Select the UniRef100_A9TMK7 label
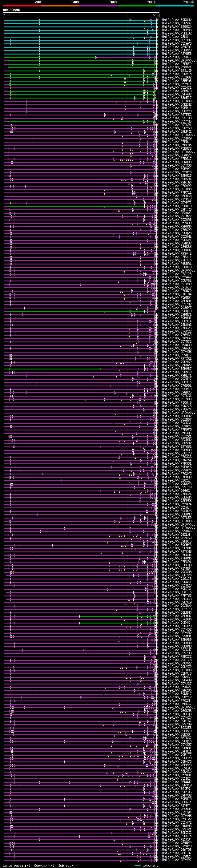Screen dimensions: 197x868 coord(177,216)
